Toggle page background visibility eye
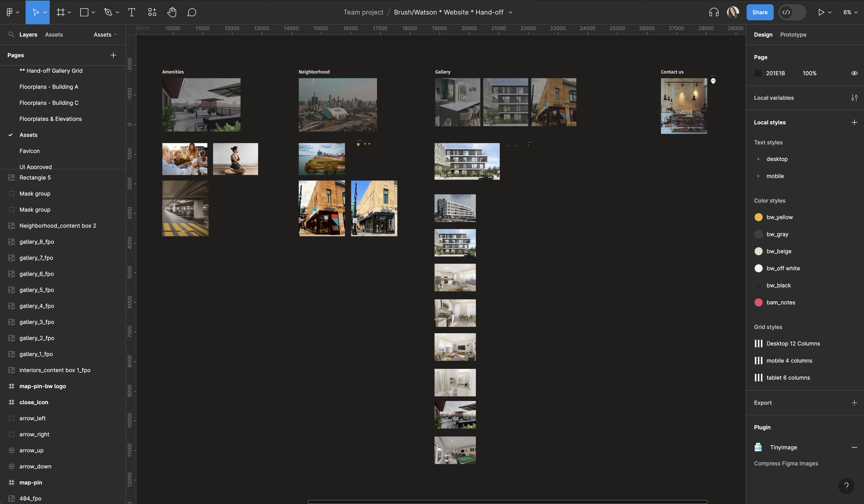 [x=854, y=73]
